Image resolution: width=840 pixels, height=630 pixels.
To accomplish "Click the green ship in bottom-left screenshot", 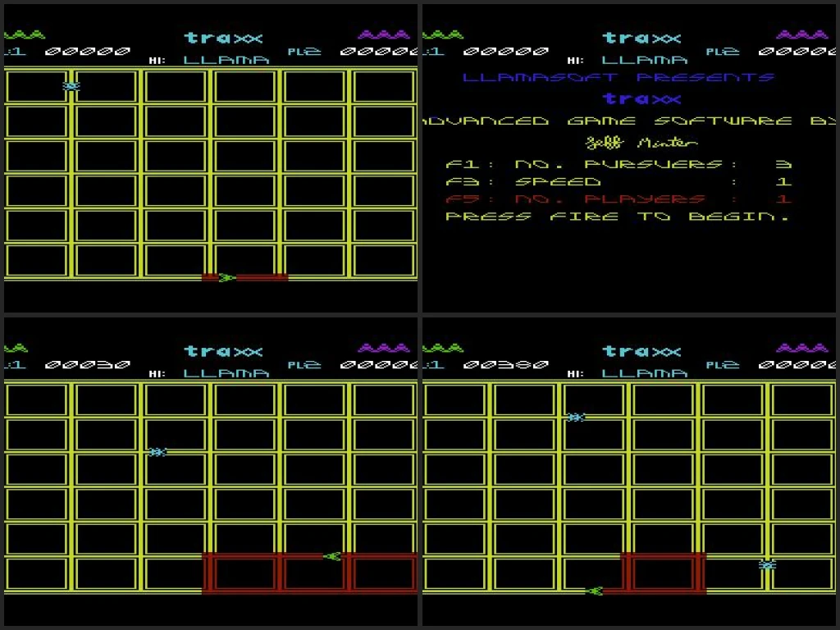I will click(x=332, y=556).
